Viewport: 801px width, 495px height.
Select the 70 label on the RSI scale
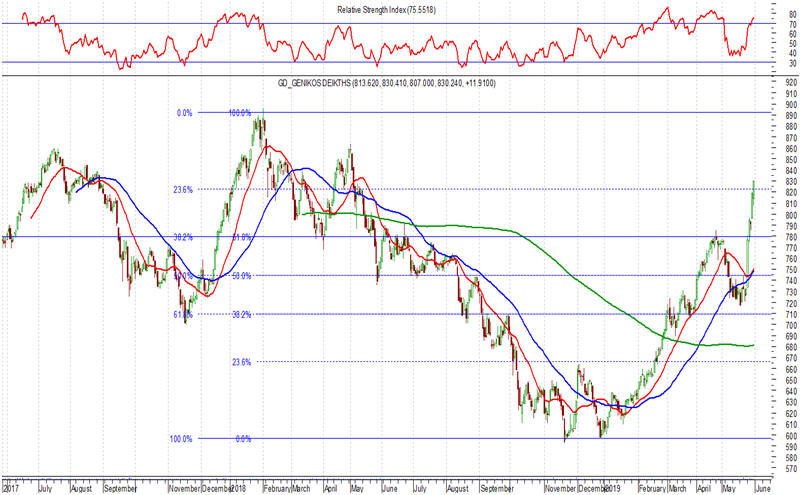pos(792,25)
